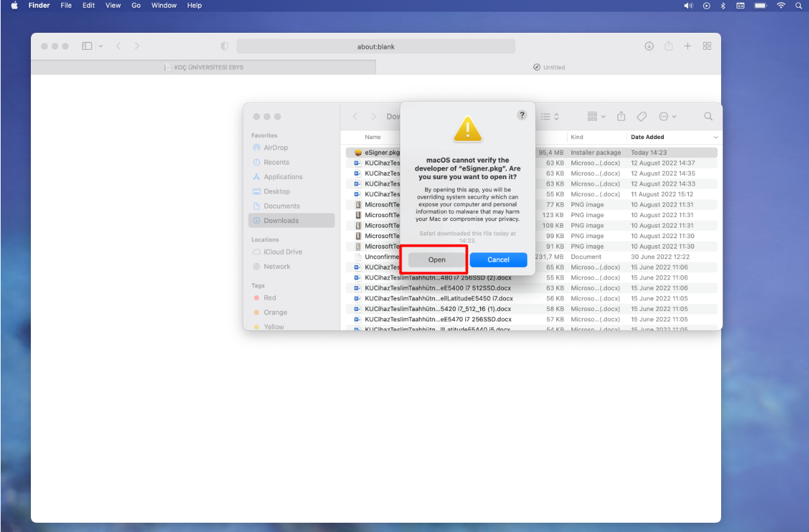This screenshot has height=532, width=809.
Task: Click the Share icon in Finder toolbar
Action: (620, 116)
